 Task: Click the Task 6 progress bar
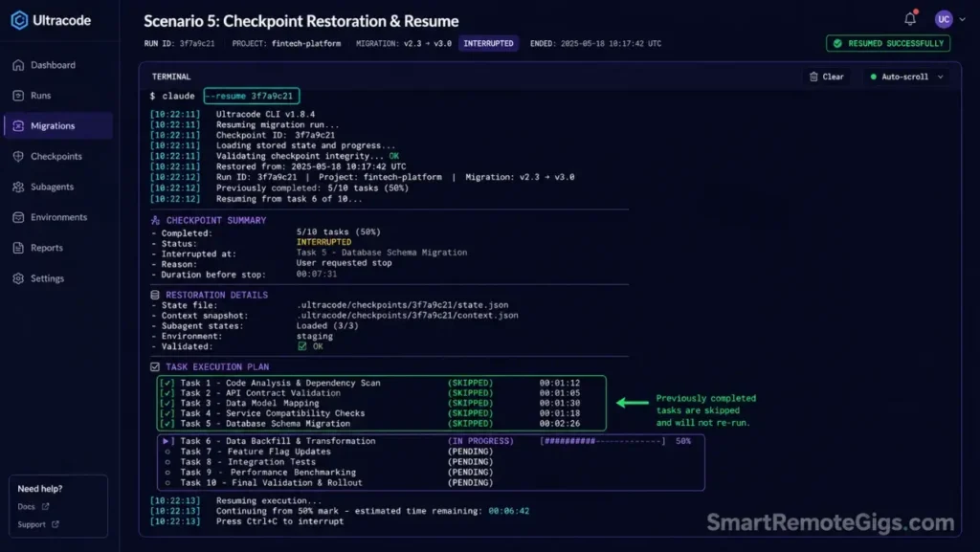point(603,441)
